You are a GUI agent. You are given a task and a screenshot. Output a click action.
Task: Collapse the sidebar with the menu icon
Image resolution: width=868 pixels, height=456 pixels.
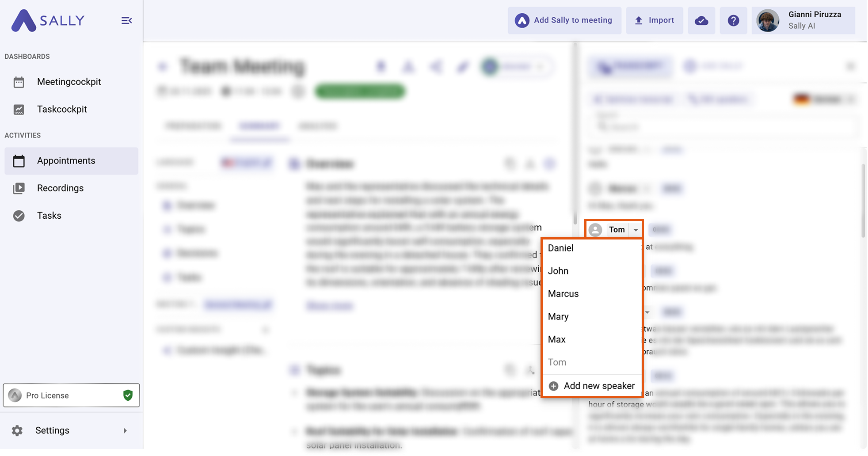126,21
